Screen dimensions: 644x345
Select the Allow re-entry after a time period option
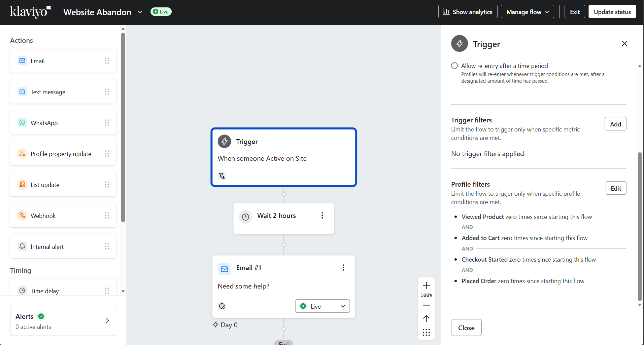(x=454, y=65)
